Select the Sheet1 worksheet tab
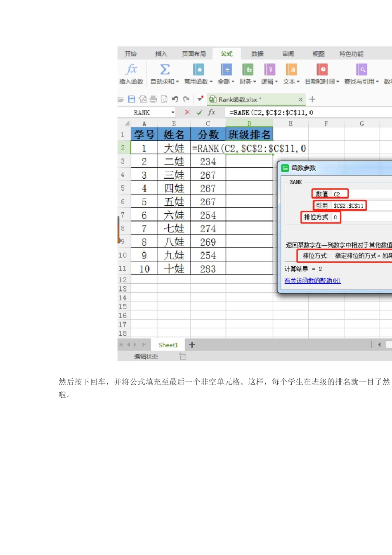392x555 pixels. [168, 345]
